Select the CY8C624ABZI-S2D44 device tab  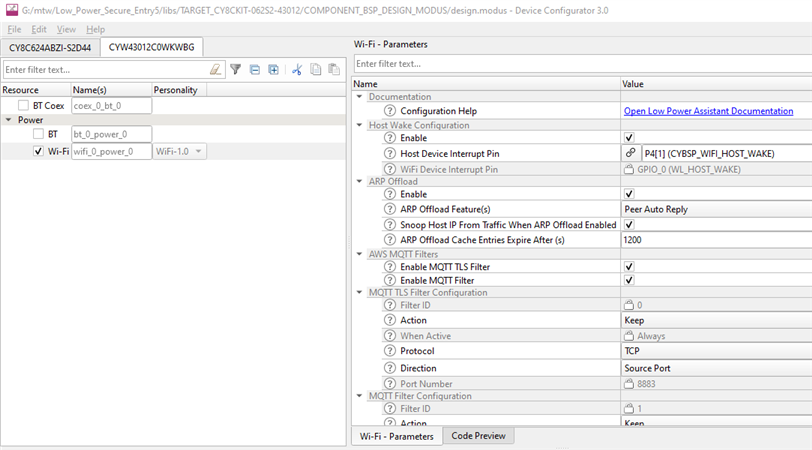point(49,48)
